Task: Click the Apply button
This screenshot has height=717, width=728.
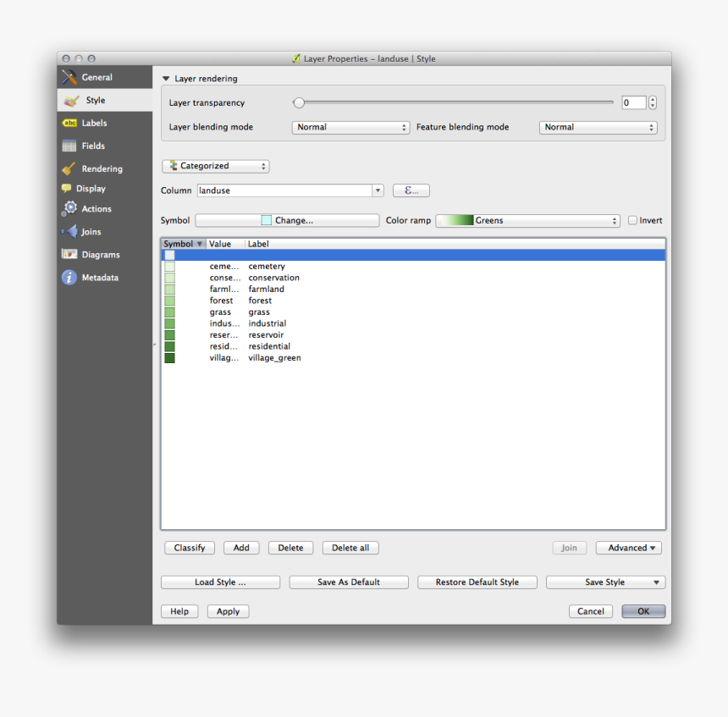Action: pyautogui.click(x=228, y=611)
